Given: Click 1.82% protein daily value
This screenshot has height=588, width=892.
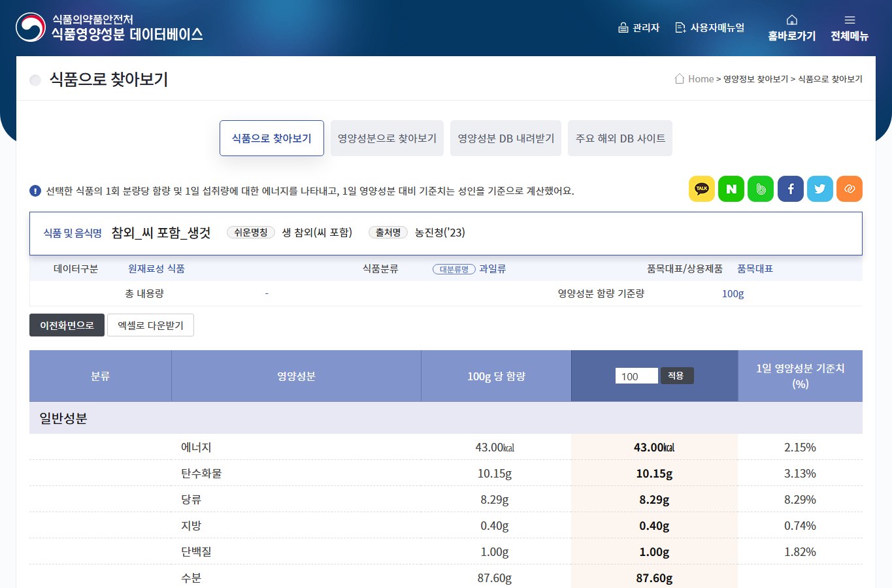Looking at the screenshot, I should (x=800, y=552).
